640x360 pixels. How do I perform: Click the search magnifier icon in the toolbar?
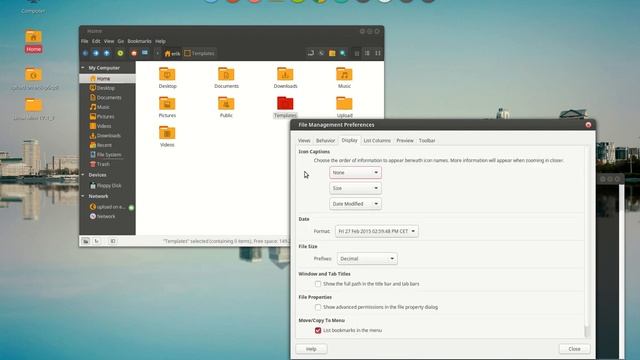343,53
